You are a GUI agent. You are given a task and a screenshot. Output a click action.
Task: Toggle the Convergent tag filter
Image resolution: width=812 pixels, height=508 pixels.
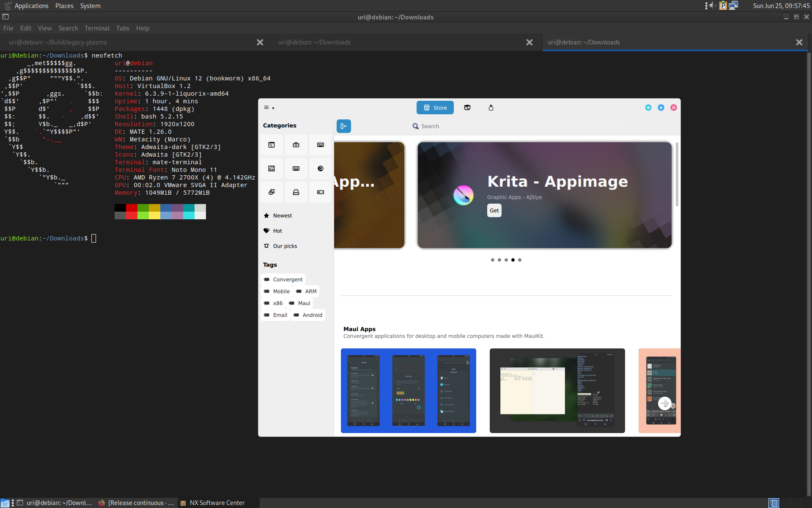[283, 279]
